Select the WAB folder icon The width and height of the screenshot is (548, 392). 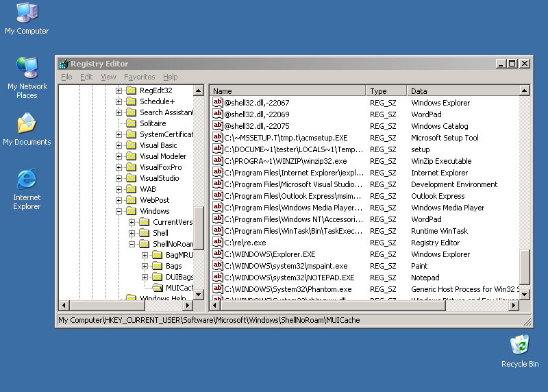pyautogui.click(x=131, y=189)
